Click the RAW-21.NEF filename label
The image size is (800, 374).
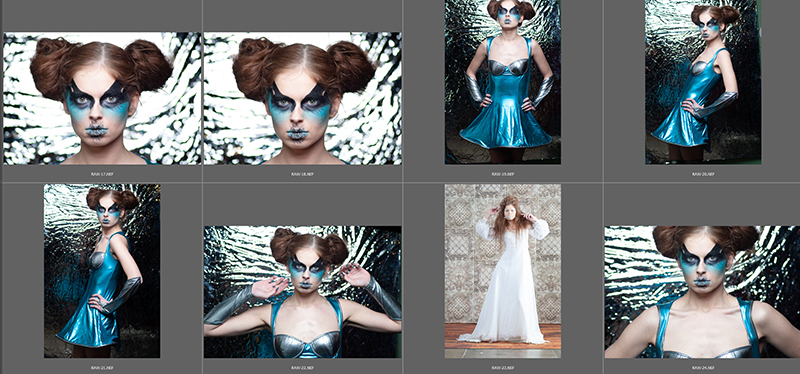(x=103, y=367)
